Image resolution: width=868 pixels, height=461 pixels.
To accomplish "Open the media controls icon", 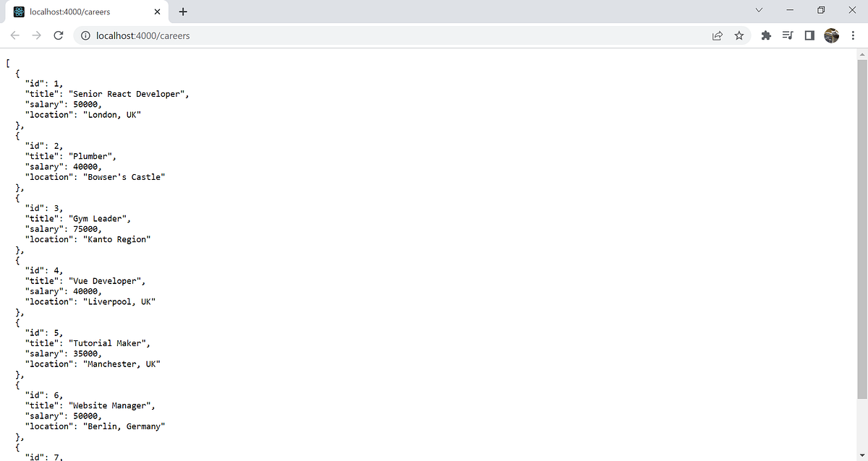I will click(788, 35).
